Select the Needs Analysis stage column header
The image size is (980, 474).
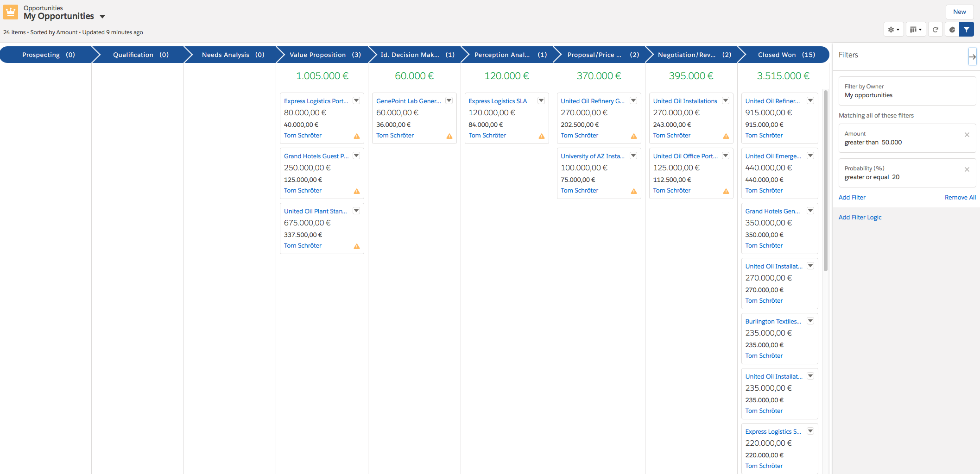pos(233,55)
